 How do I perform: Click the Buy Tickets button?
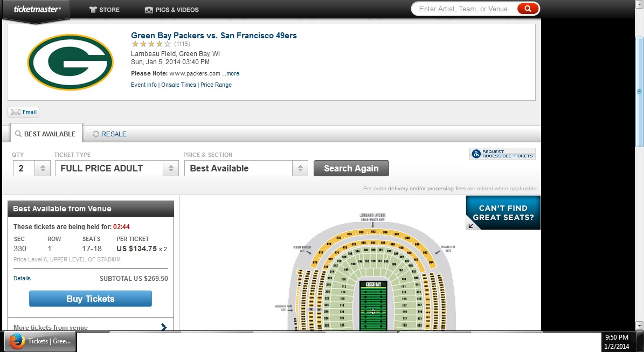coord(91,299)
